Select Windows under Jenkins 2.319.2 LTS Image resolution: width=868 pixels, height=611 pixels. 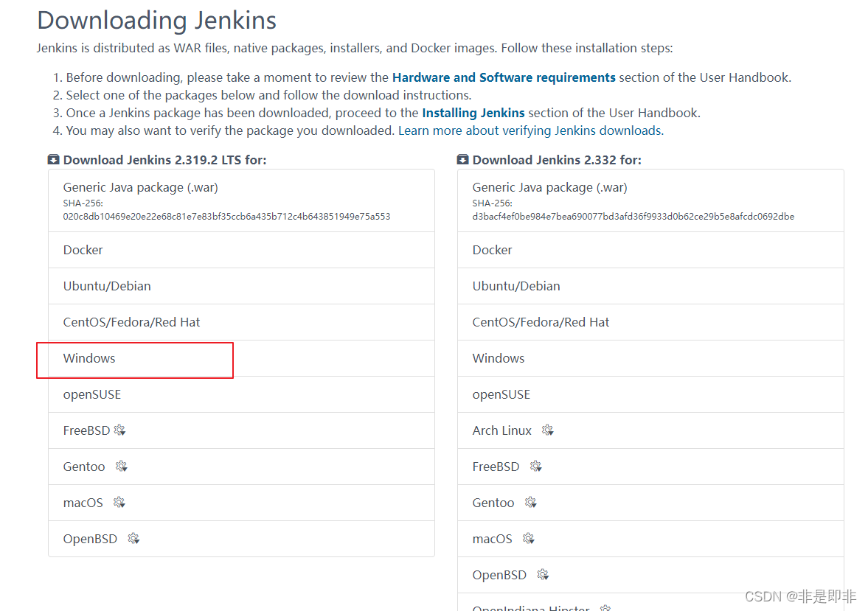[x=89, y=358]
